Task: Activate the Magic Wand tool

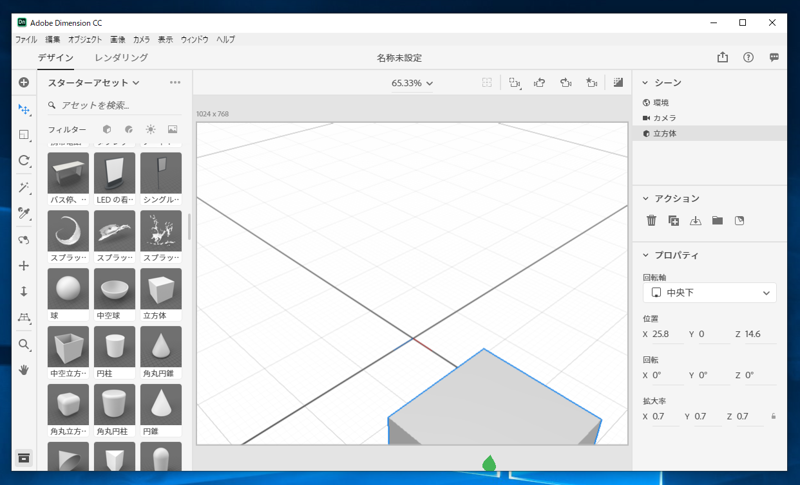Action: [x=24, y=187]
